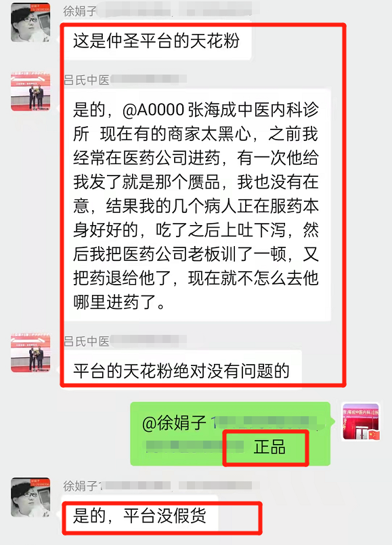The image size is (392, 545).
Task: Open own profile avatar with the red flag
Action: (361, 422)
